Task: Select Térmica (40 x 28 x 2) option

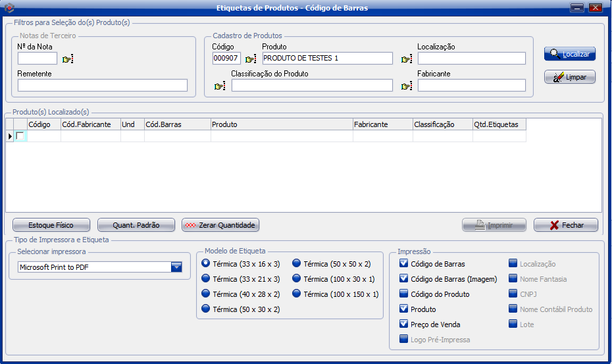Action: 206,294
